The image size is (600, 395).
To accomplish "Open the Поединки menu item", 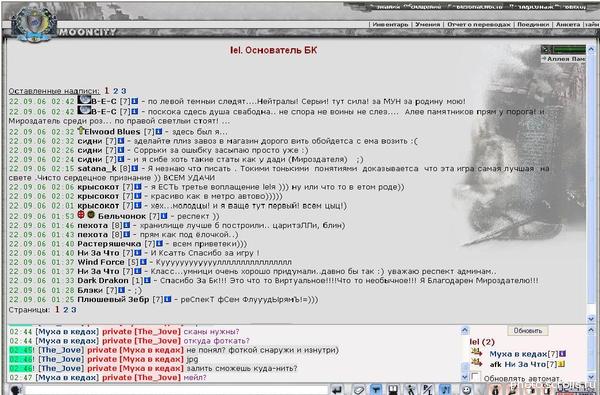I will tap(533, 24).
